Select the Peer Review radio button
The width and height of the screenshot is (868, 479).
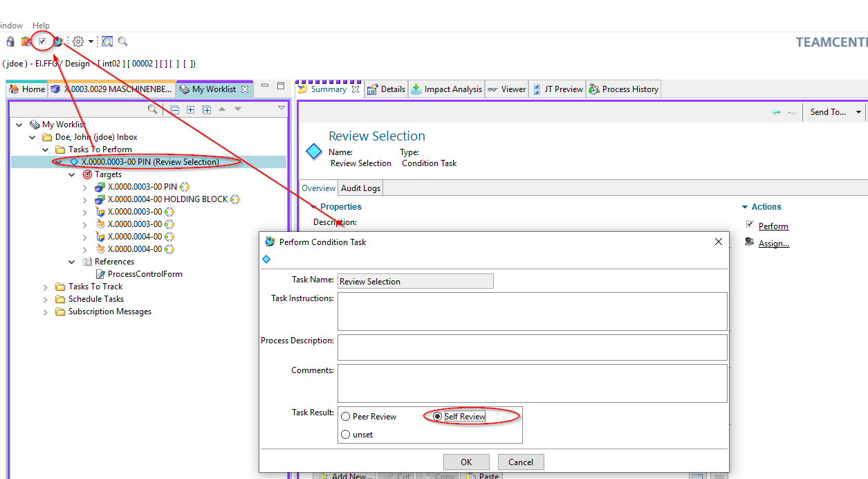[346, 417]
